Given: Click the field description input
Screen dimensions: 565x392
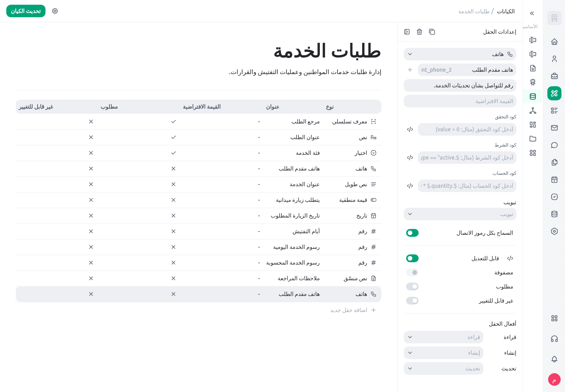Looking at the screenshot, I should pyautogui.click(x=460, y=85).
